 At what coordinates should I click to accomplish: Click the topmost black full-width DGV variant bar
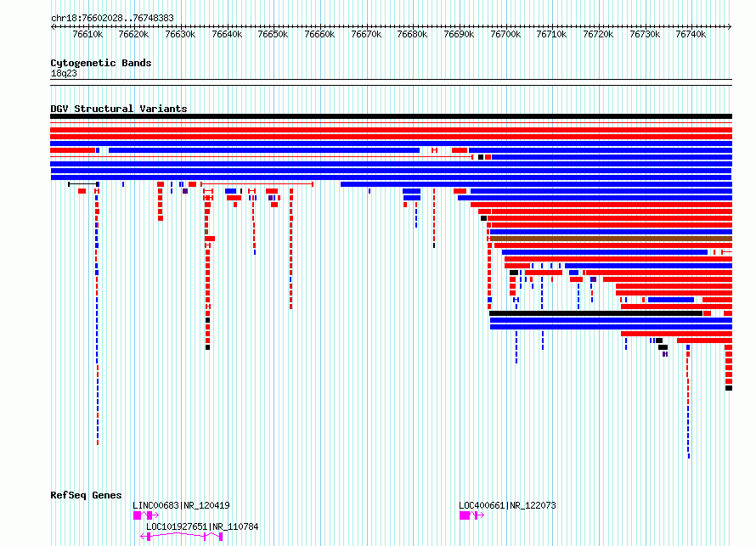point(391,116)
